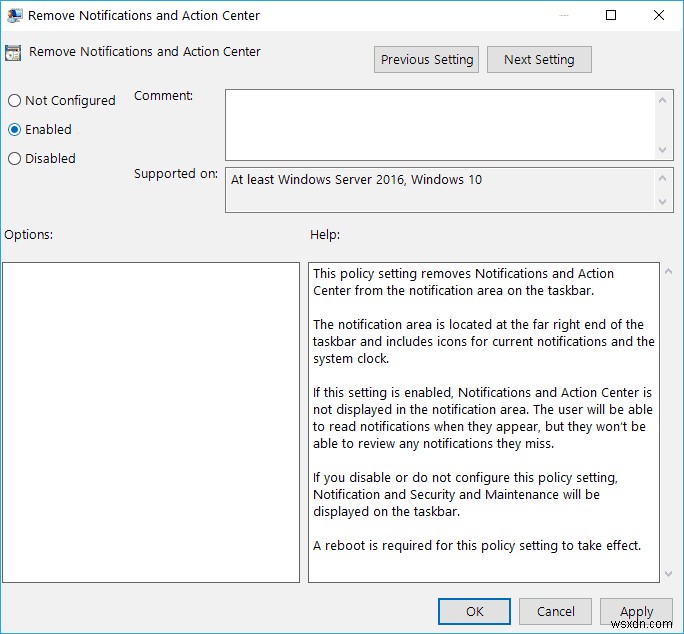684x634 pixels.
Task: Click the policy setting icon beside the heading
Action: (13, 53)
